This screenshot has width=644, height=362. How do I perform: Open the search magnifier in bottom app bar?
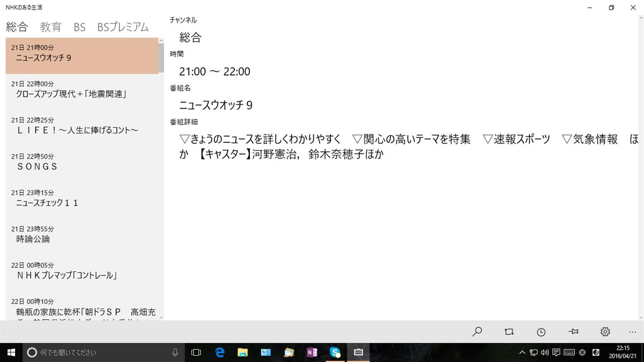pyautogui.click(x=477, y=332)
